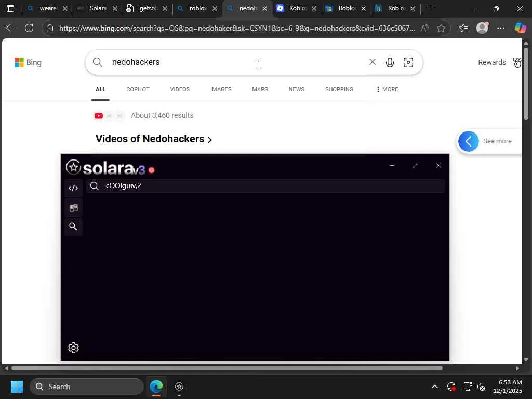
Task: Open the Copilot sidebar icon
Action: coord(520,28)
